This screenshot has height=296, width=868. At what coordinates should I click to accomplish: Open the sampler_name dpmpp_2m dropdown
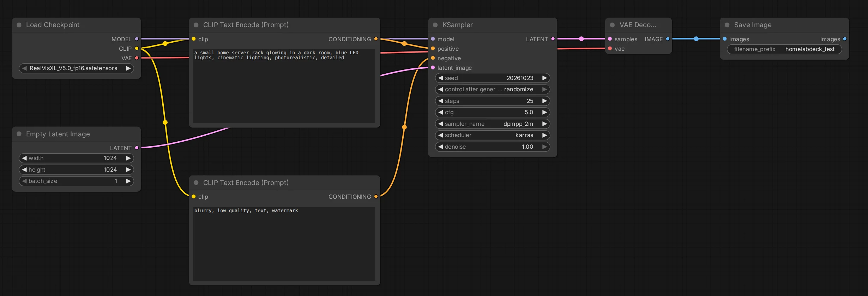pyautogui.click(x=493, y=124)
